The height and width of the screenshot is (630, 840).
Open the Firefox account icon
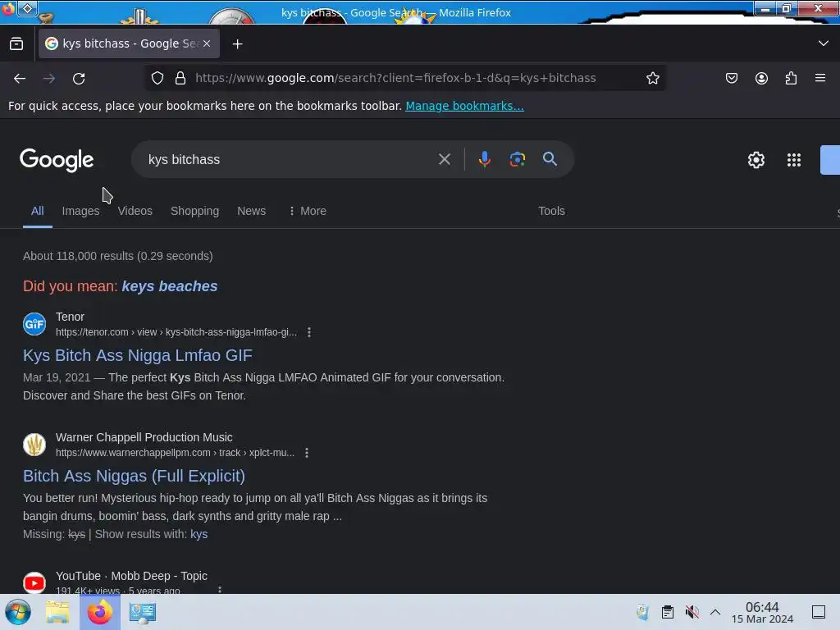(x=761, y=78)
